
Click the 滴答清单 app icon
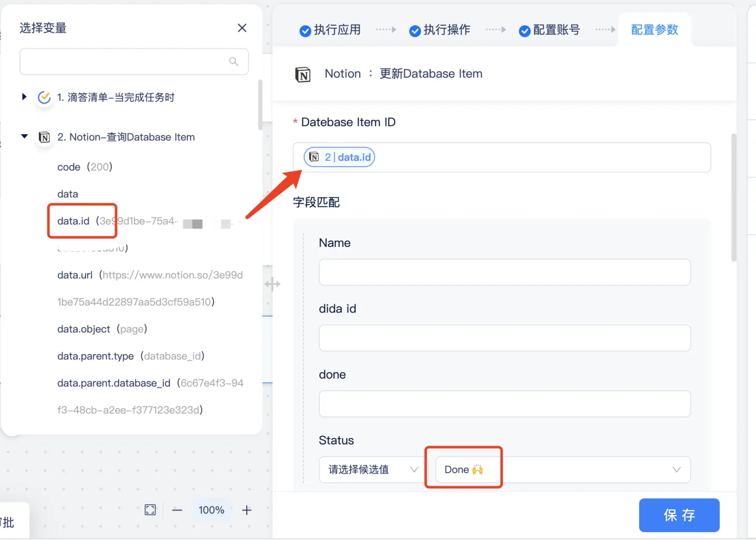pyautogui.click(x=44, y=97)
